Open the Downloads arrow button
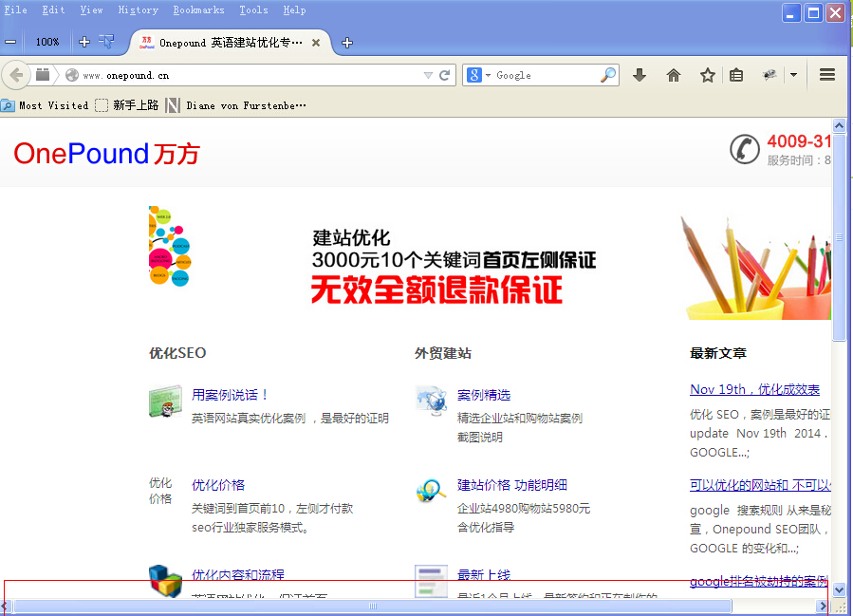 [640, 75]
